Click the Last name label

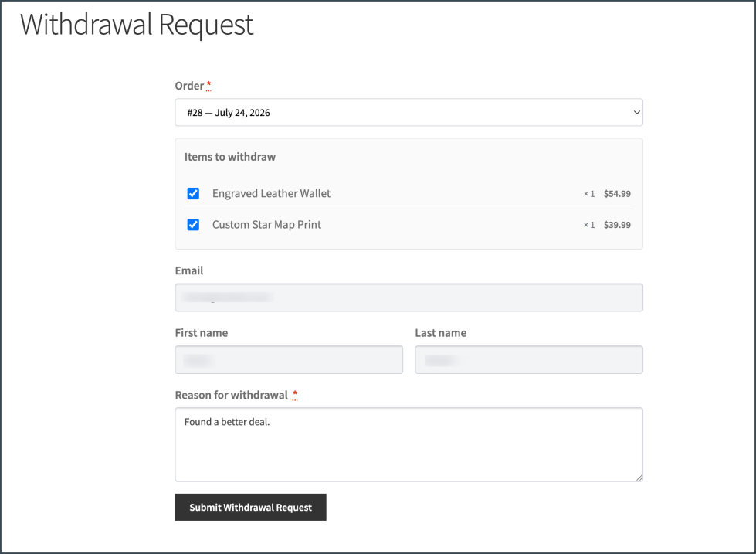pyautogui.click(x=441, y=333)
